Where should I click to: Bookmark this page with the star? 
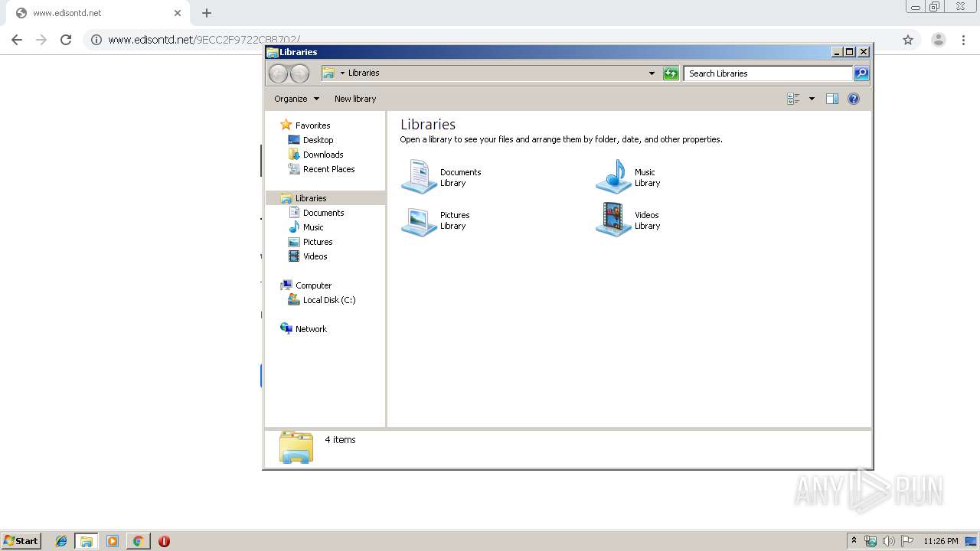click(x=908, y=40)
